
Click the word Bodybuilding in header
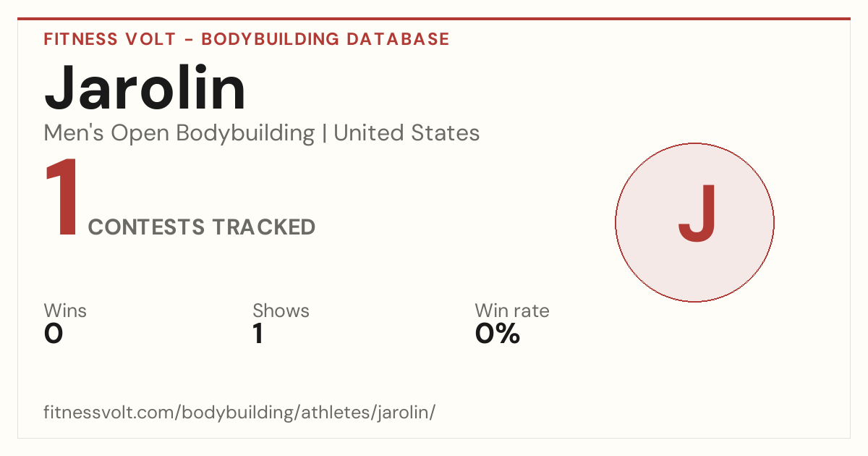tap(271, 39)
